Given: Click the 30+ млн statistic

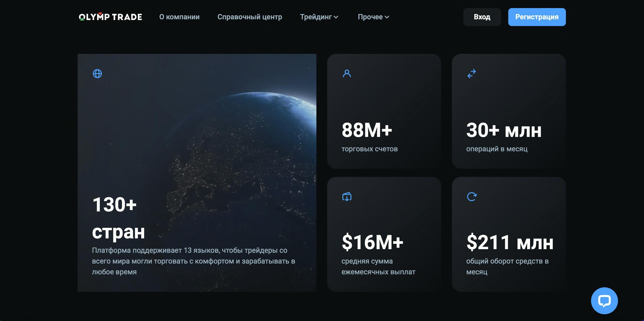Looking at the screenshot, I should 504,130.
